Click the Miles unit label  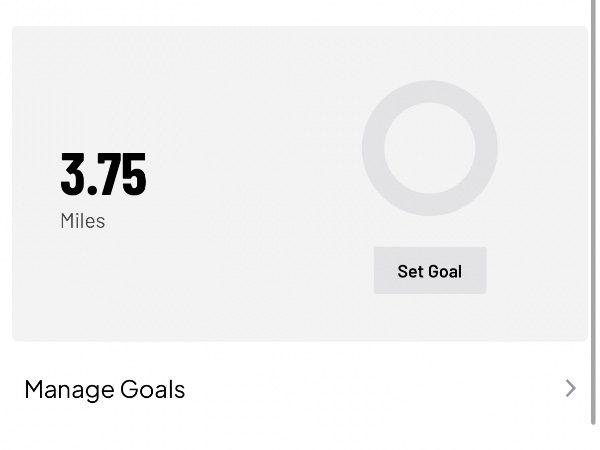click(83, 221)
